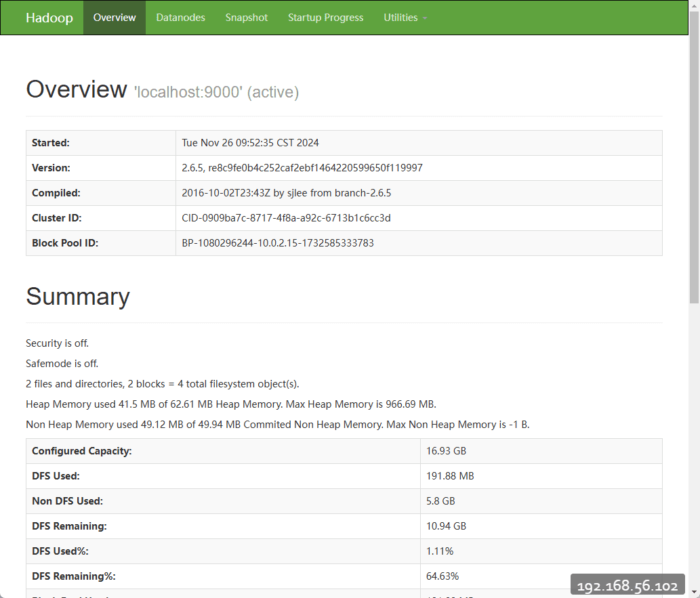Click the Overview page heading

coord(77,89)
